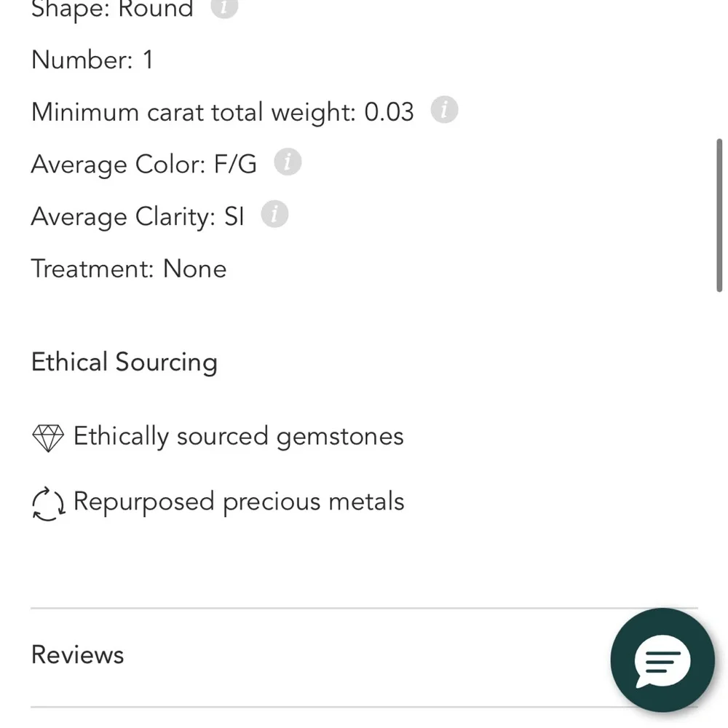Image resolution: width=728 pixels, height=728 pixels.
Task: Select the Ethically sourced gemstones text
Action: point(238,437)
